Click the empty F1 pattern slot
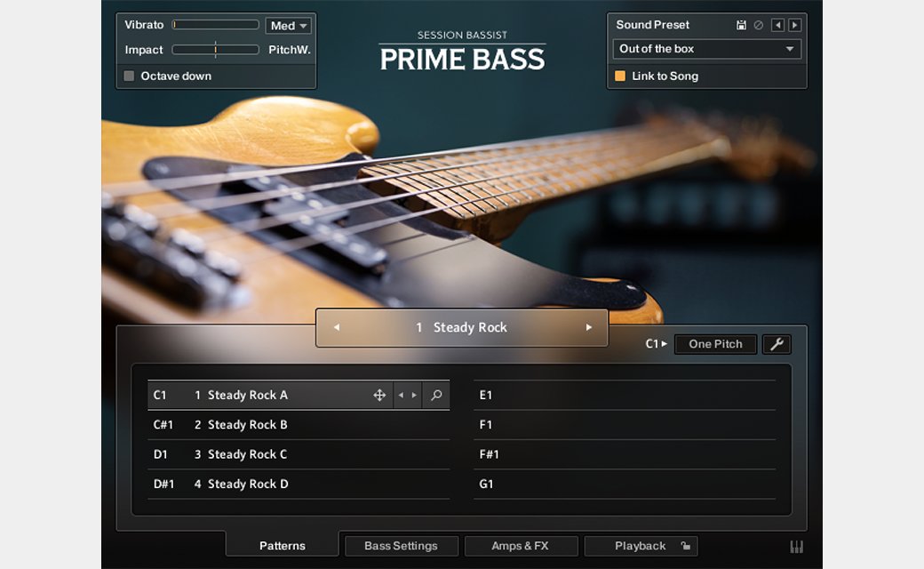The image size is (924, 569). pyautogui.click(x=625, y=425)
